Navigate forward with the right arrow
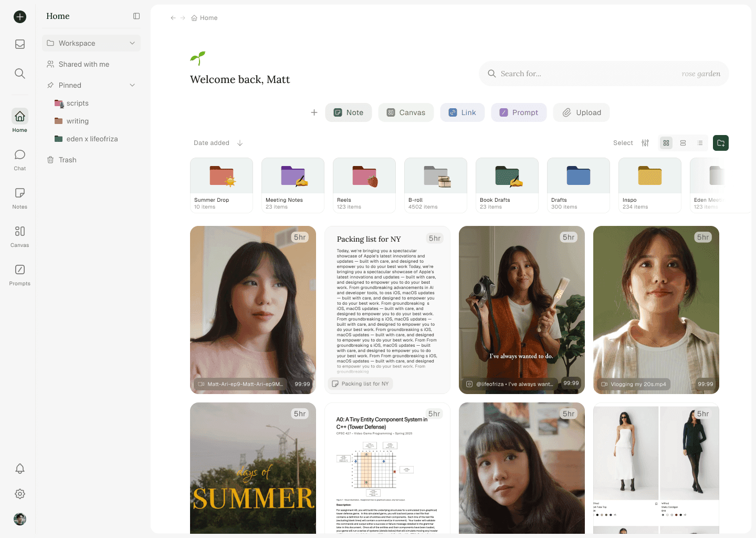The width and height of the screenshot is (756, 538). (183, 18)
